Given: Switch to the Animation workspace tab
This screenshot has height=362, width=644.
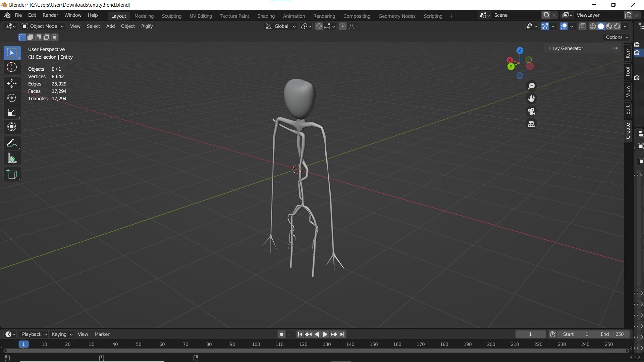Looking at the screenshot, I should point(294,16).
